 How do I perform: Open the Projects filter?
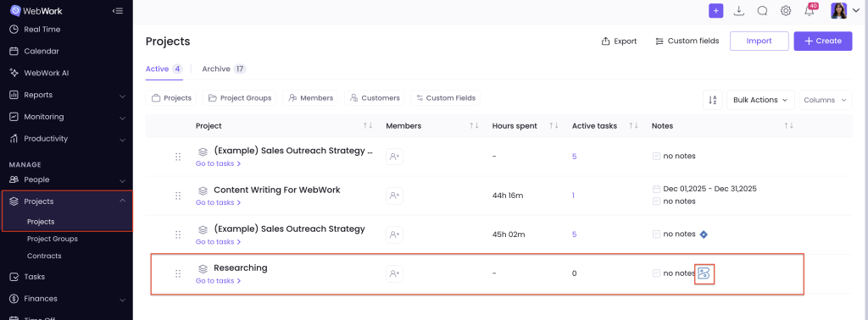(x=171, y=98)
